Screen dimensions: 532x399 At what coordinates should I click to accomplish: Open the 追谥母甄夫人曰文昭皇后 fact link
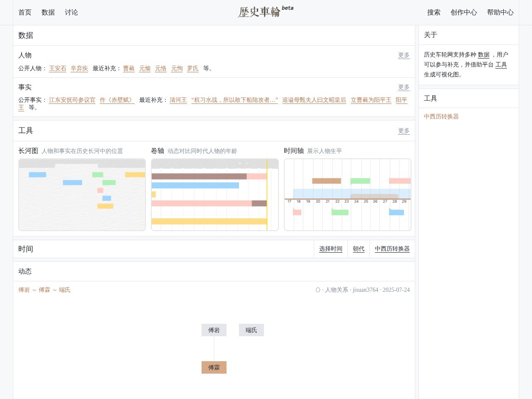tap(314, 100)
